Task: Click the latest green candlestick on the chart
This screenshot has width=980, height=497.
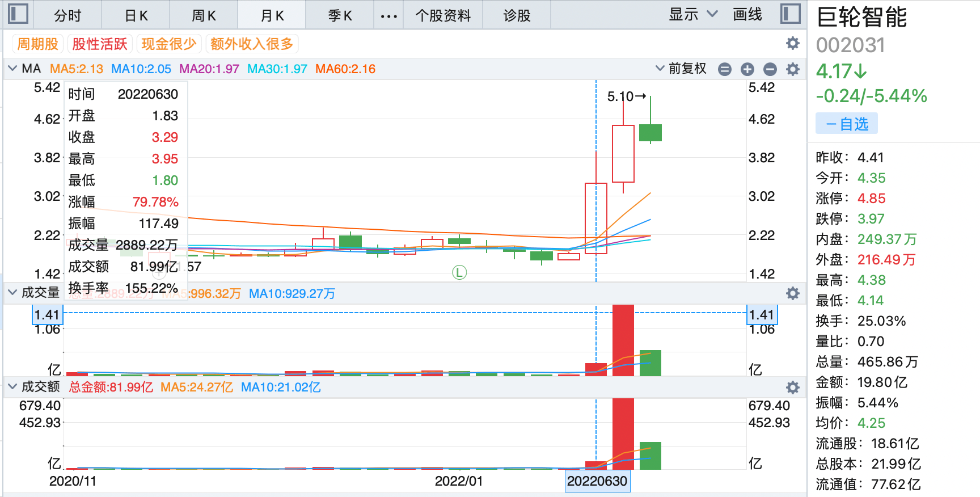Action: point(650,132)
